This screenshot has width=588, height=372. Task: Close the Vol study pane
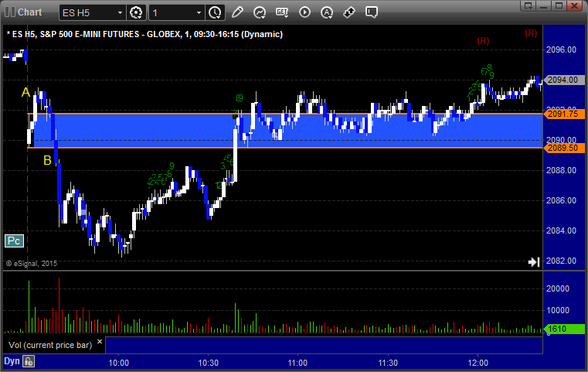coord(100,342)
